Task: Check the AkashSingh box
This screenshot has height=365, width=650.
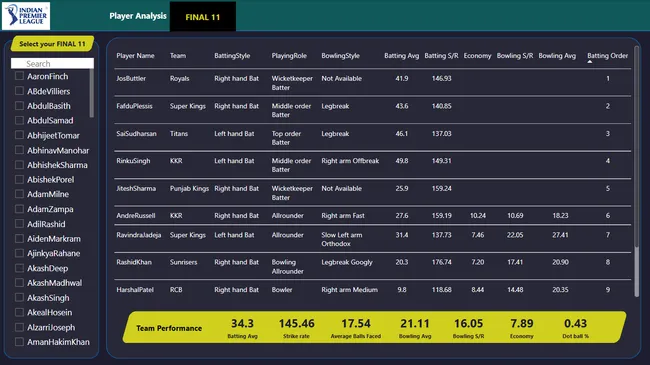Action: [x=19, y=298]
